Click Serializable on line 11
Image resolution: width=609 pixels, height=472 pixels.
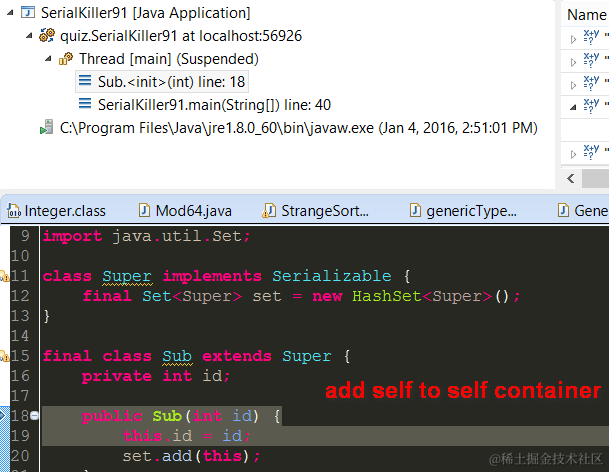point(332,276)
